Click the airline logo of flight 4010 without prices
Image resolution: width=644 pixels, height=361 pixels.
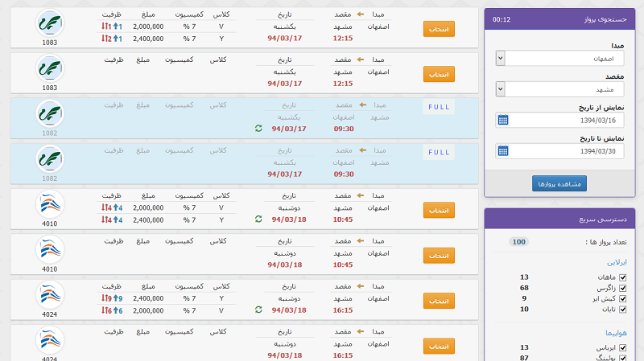(50, 249)
